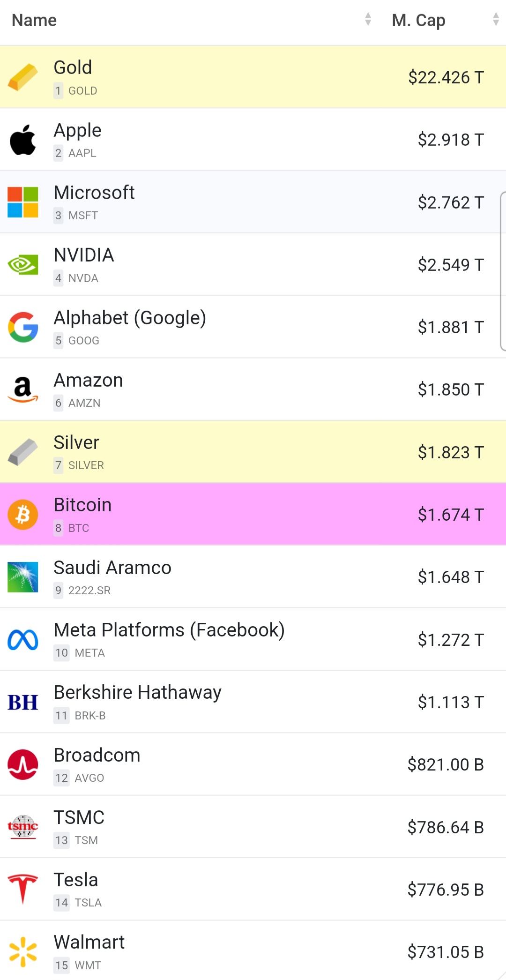Click the Silver row's $1.823 T value
Viewport: 506px width, 980px height.
451,452
